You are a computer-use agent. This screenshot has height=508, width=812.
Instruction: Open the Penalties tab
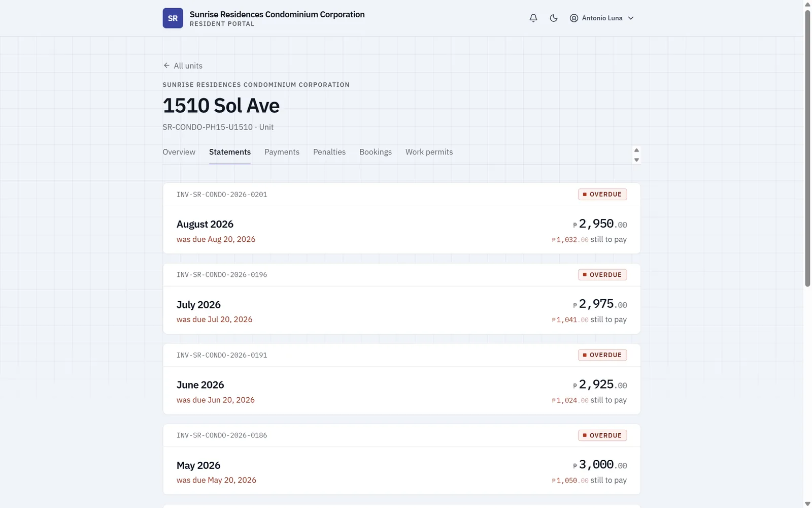pos(329,152)
